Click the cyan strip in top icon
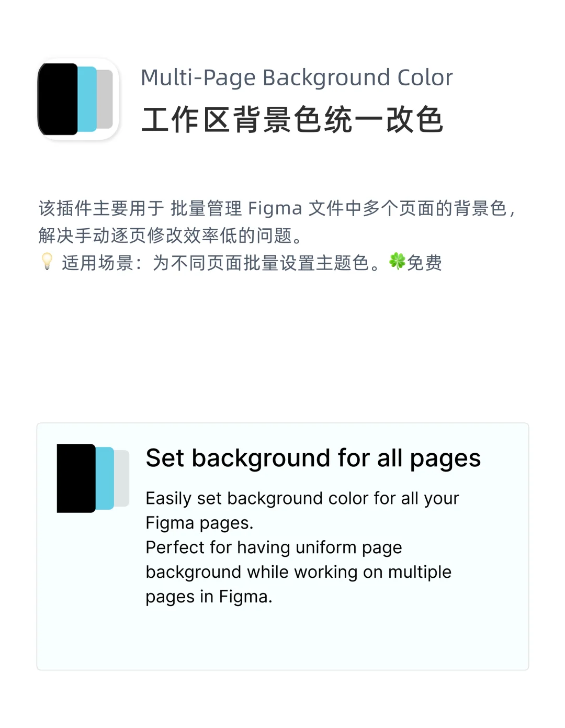565x728 pixels. 87,99
